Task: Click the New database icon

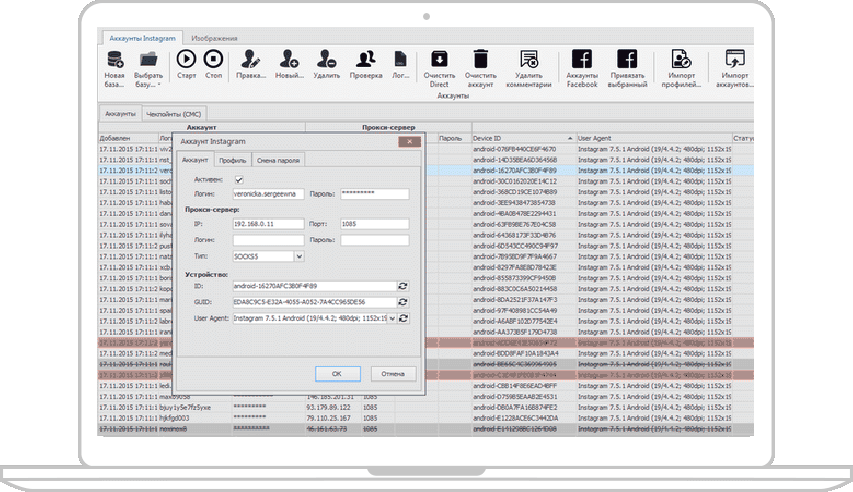Action: 115,59
